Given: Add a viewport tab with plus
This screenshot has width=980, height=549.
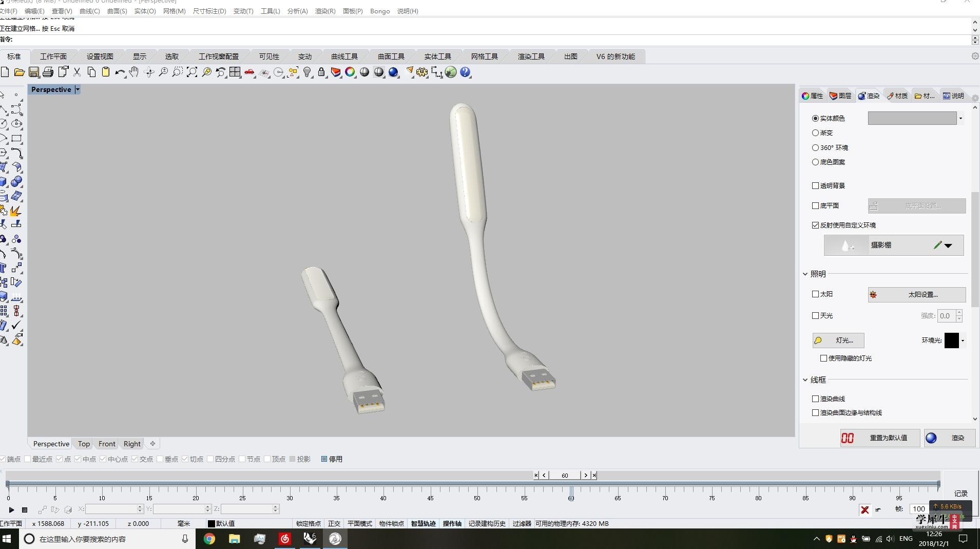Looking at the screenshot, I should [152, 444].
